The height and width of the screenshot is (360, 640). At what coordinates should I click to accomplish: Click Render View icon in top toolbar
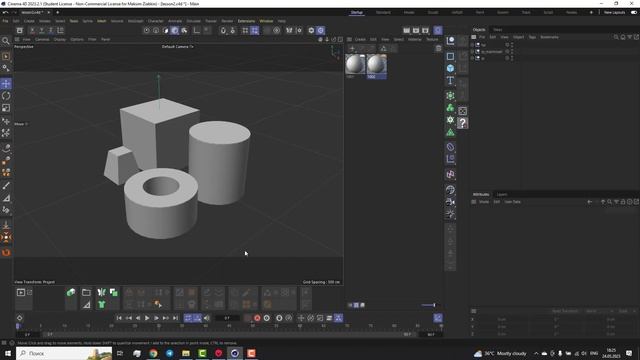click(x=407, y=30)
